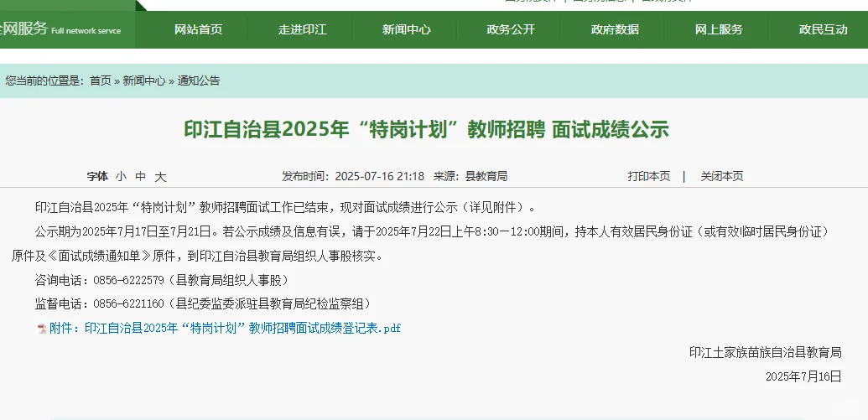868x420 pixels.
Task: Click the 字体 label
Action: coord(97,177)
